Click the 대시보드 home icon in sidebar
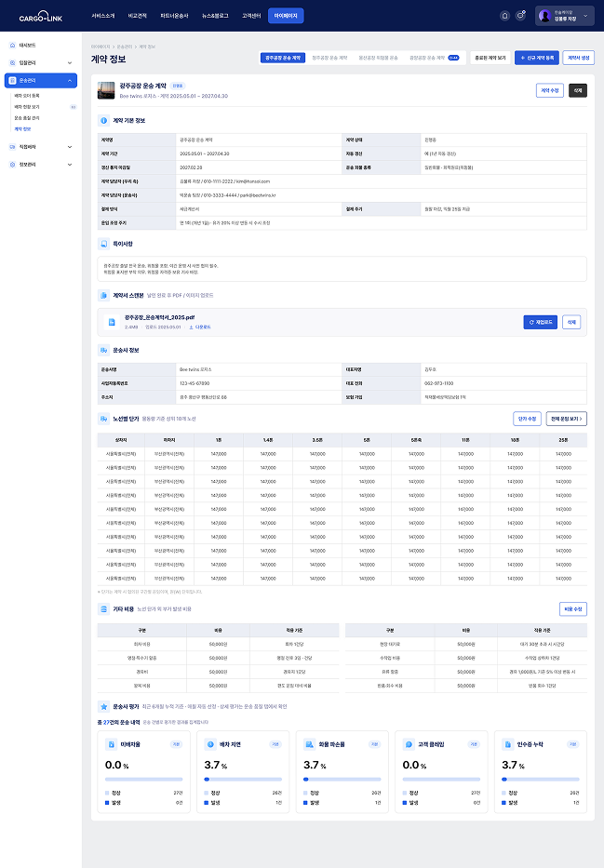The image size is (604, 868). coord(13,46)
